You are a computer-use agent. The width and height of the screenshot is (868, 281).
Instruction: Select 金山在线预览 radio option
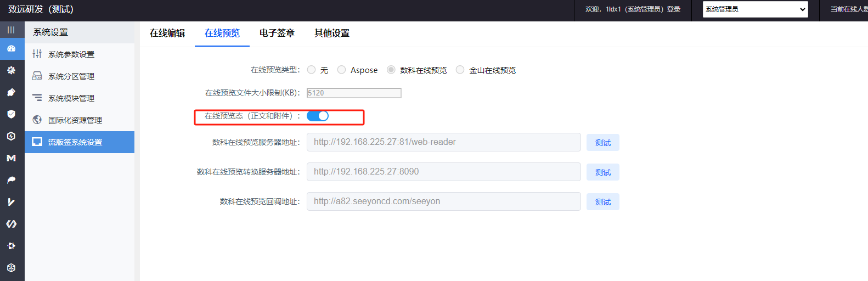[x=460, y=70]
